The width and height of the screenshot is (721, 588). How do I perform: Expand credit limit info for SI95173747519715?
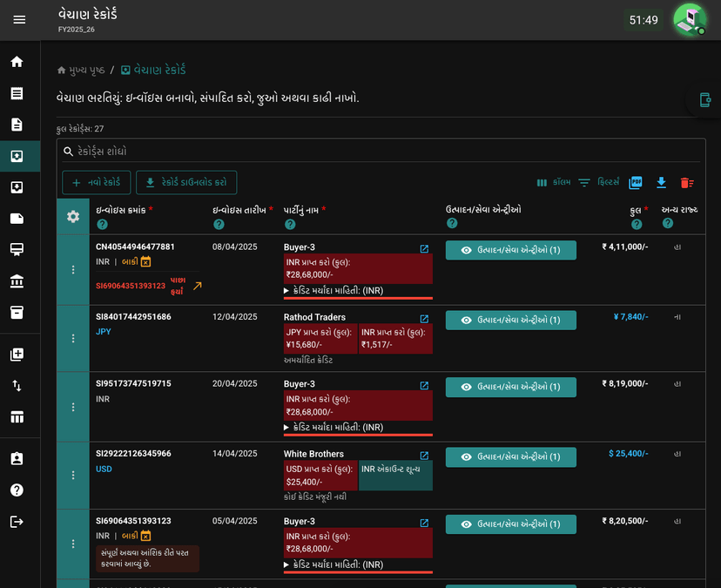click(x=334, y=428)
